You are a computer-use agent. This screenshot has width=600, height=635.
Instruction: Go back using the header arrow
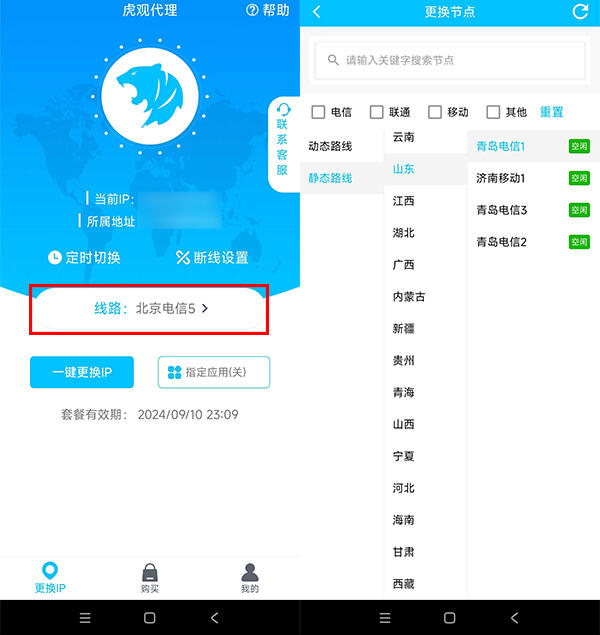(x=317, y=12)
